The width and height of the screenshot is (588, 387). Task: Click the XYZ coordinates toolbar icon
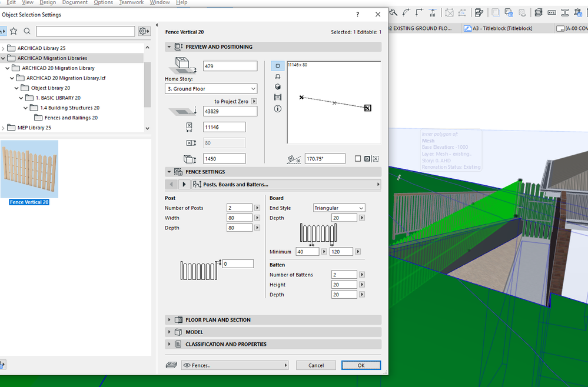pos(552,13)
